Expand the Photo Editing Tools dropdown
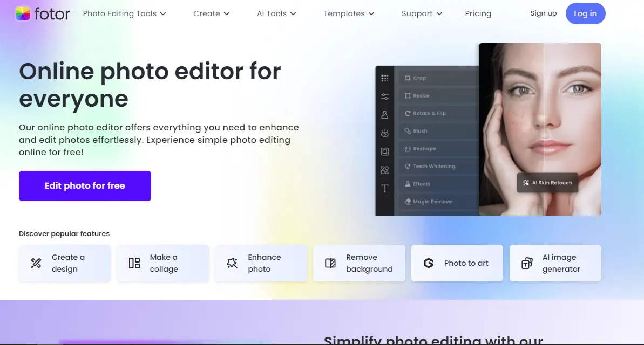The image size is (644, 345). 124,13
